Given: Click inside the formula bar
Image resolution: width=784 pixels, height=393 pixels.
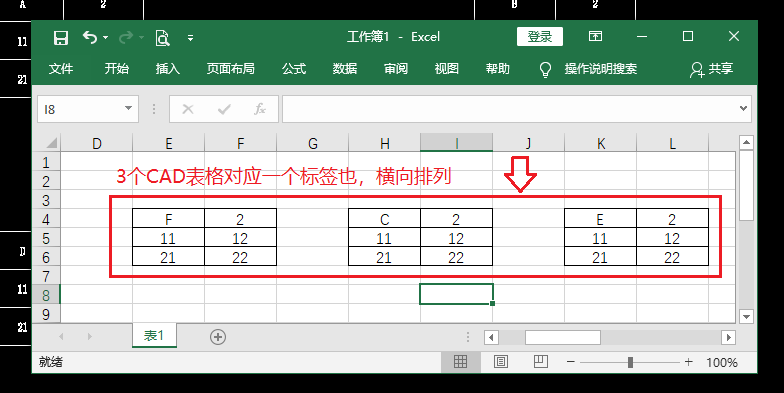Looking at the screenshot, I should point(510,109).
